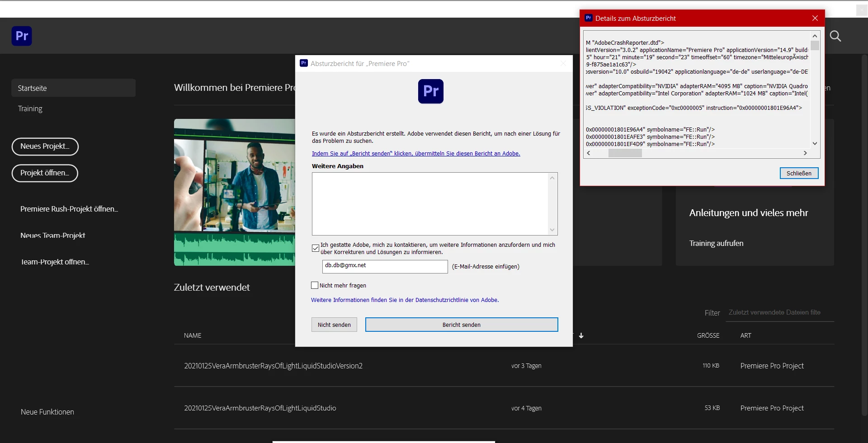Click the Nicht senden button

(334, 325)
